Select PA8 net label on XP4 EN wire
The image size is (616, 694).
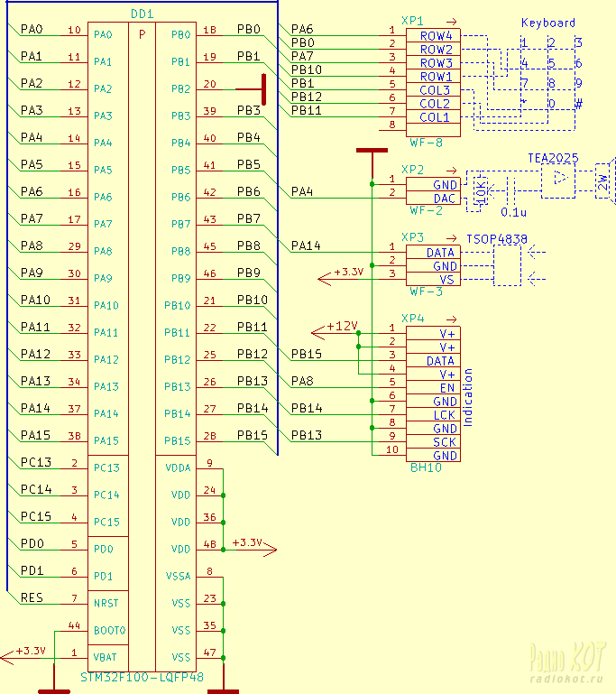pyautogui.click(x=302, y=381)
